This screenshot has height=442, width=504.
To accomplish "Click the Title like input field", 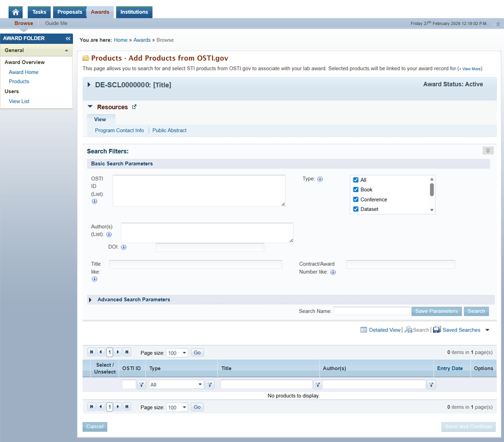I will pyautogui.click(x=195, y=265).
